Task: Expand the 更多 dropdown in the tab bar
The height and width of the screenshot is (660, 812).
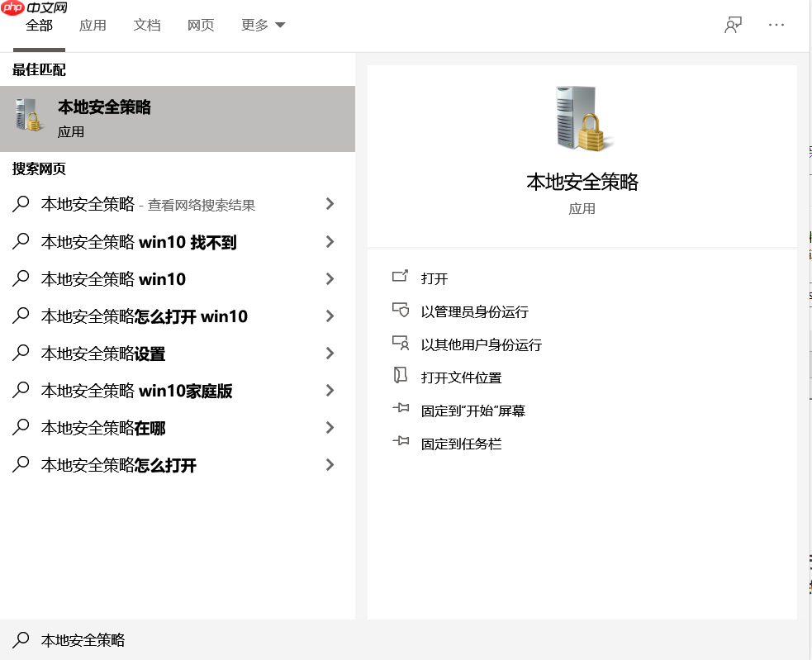Action: [x=262, y=25]
